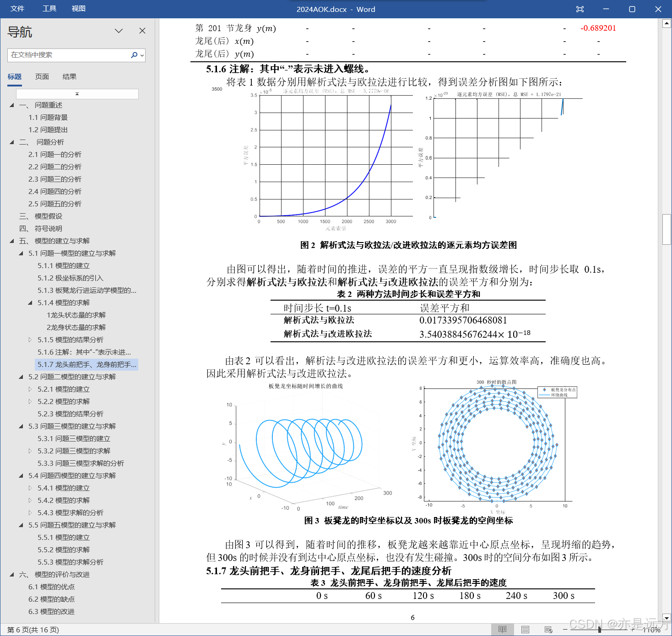The image size is (672, 636).
Task: Expand the 5.4.1 模型的建立 heading
Action: click(30, 488)
